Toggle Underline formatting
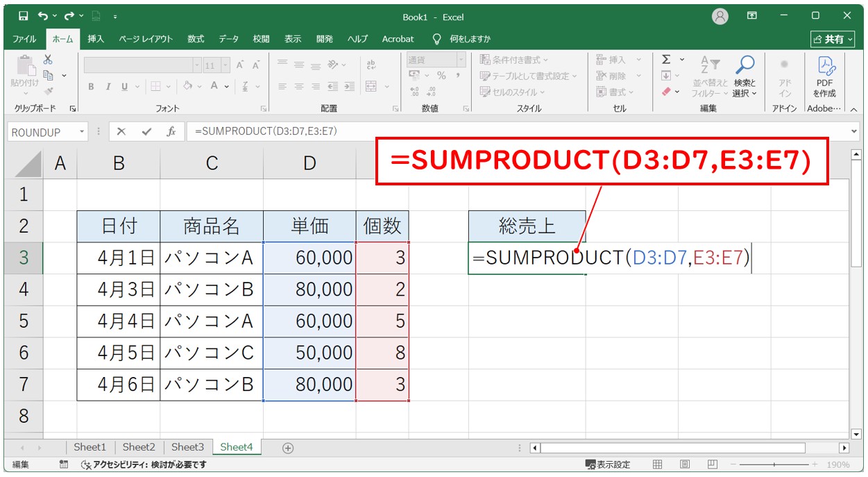The height and width of the screenshot is (477, 868). pyautogui.click(x=125, y=87)
